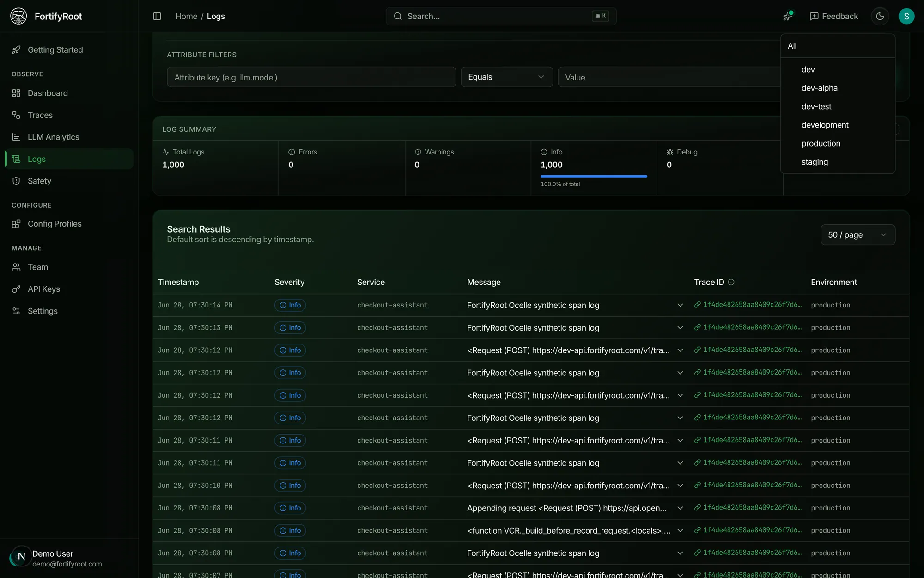Open the 50 / page dropdown
Viewport: 924px width, 578px height.
click(857, 235)
